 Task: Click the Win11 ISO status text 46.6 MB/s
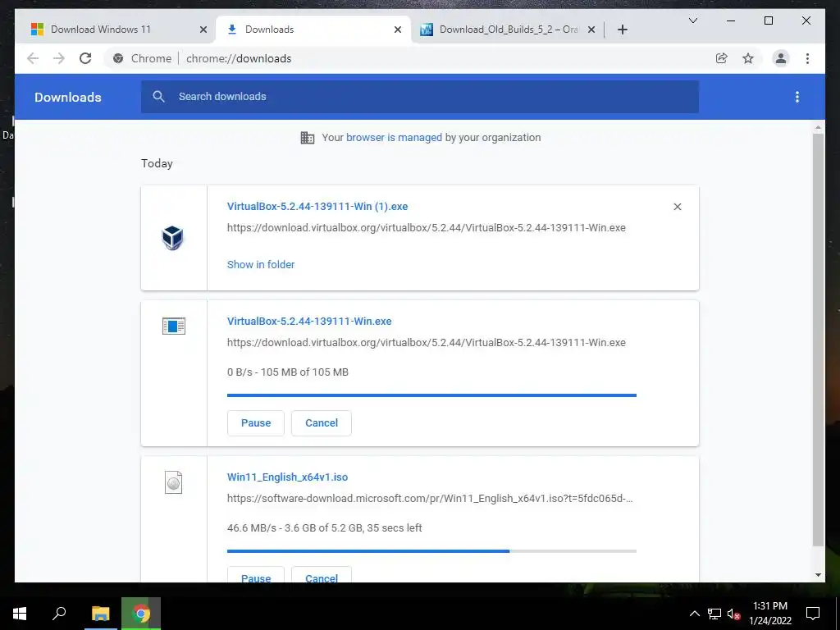(325, 527)
